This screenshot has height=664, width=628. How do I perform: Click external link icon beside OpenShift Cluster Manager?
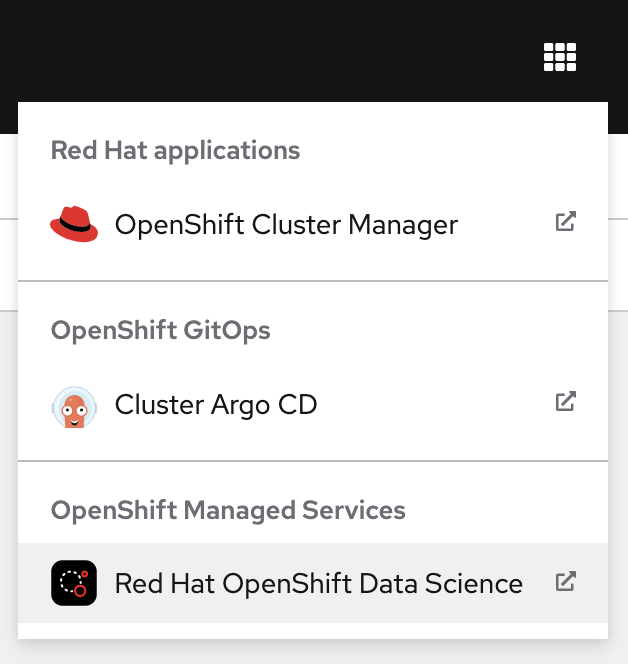pyautogui.click(x=565, y=222)
